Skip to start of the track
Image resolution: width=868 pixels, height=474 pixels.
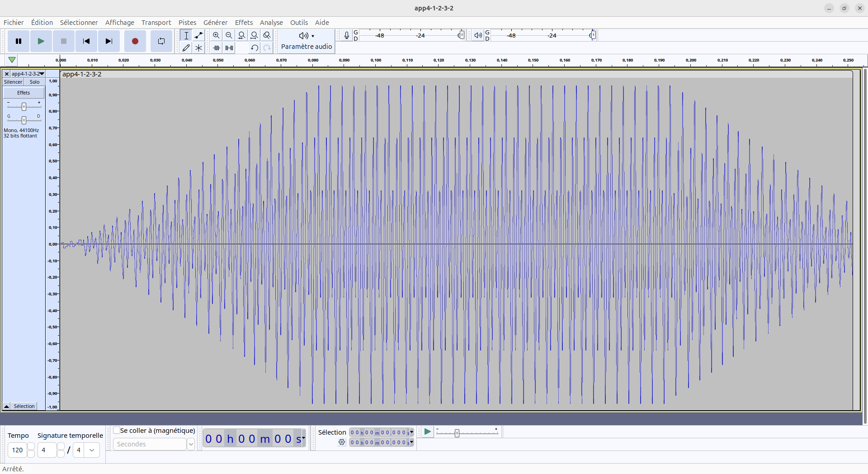[86, 41]
